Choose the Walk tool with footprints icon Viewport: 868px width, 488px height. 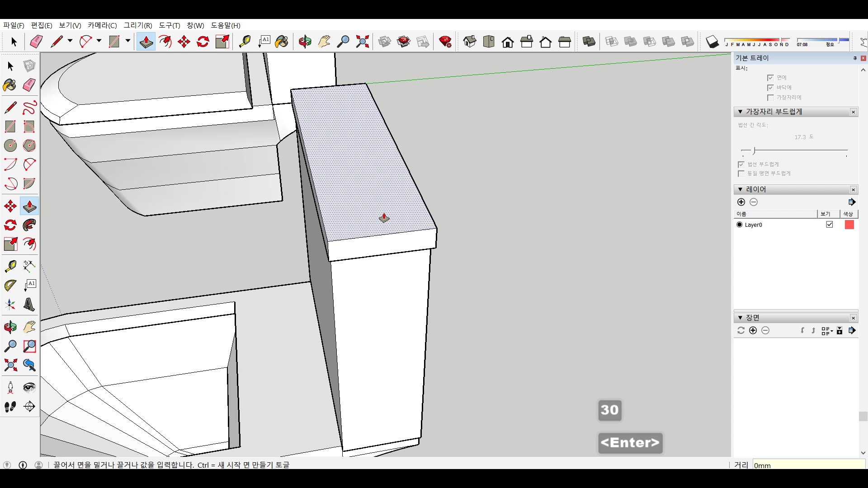click(x=10, y=407)
